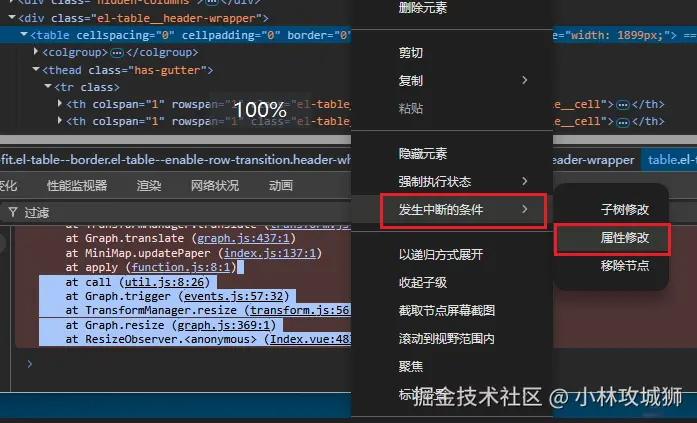Open graph.js:369:1 source link
697x423 pixels.
click(224, 325)
